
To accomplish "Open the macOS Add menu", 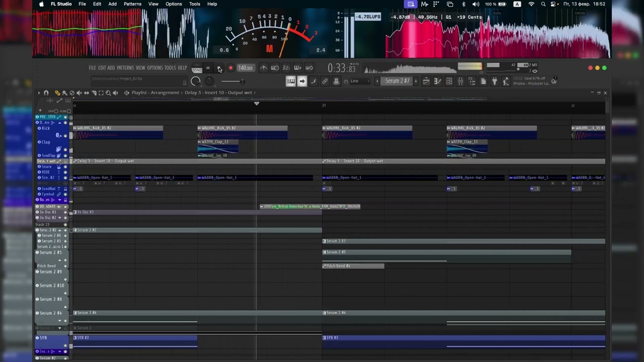I will (113, 4).
